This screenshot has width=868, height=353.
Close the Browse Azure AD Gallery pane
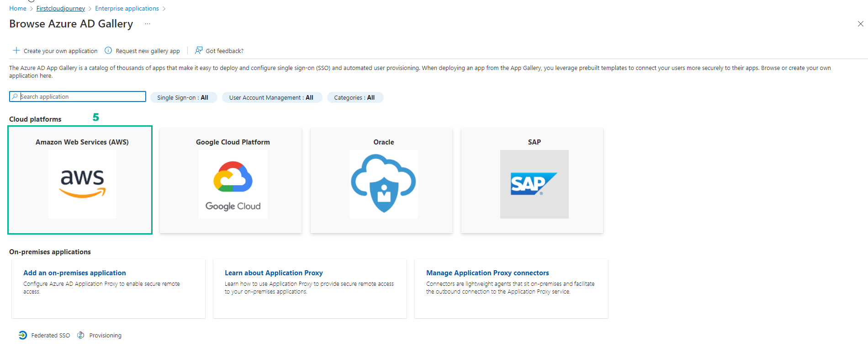tap(860, 24)
